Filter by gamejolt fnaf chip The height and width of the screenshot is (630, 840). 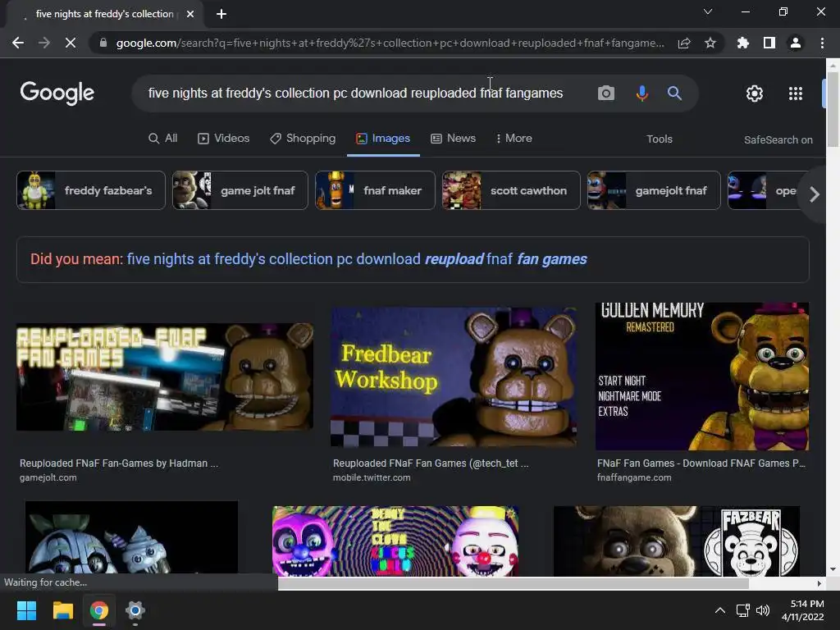pos(654,190)
